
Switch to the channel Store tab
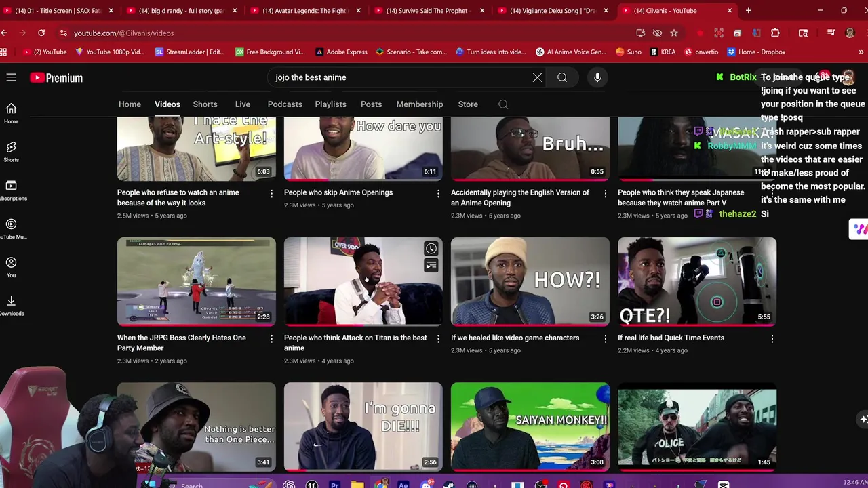pos(468,104)
